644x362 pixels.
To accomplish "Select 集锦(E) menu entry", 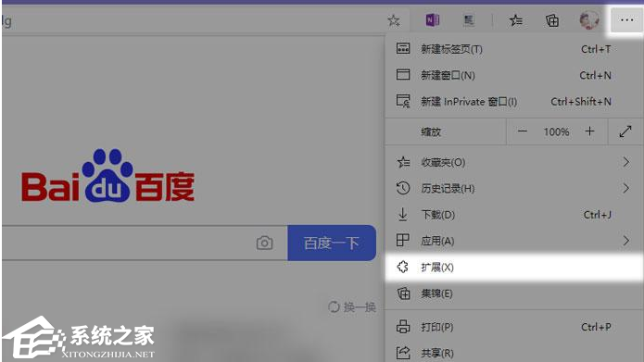I will point(514,293).
